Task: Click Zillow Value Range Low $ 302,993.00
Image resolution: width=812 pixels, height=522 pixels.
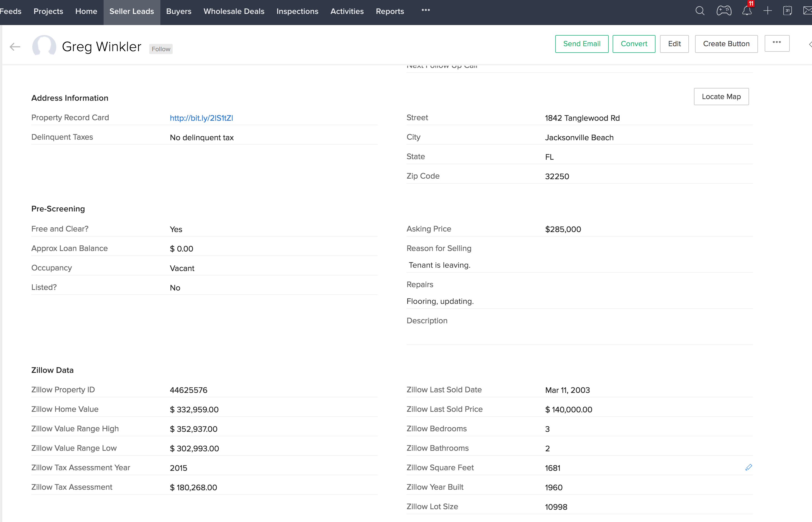Action: click(194, 449)
